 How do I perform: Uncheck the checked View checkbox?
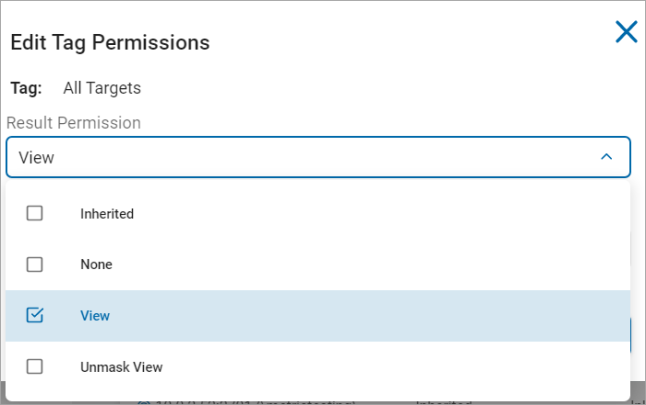[35, 315]
